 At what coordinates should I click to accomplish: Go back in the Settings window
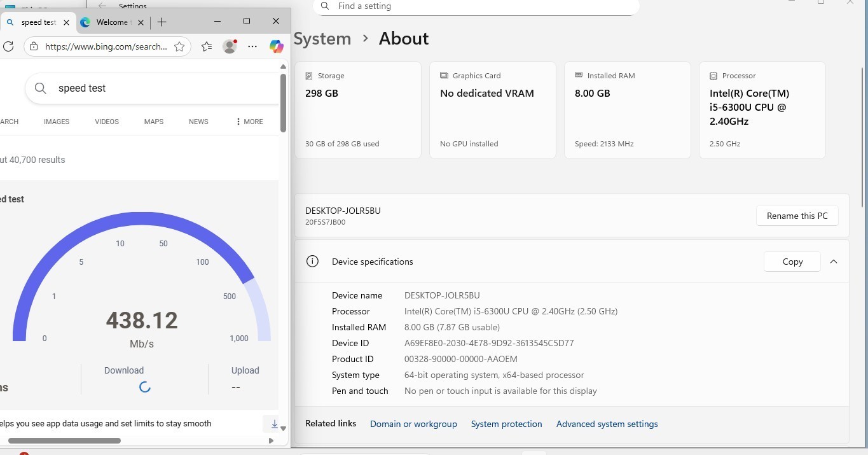point(102,6)
